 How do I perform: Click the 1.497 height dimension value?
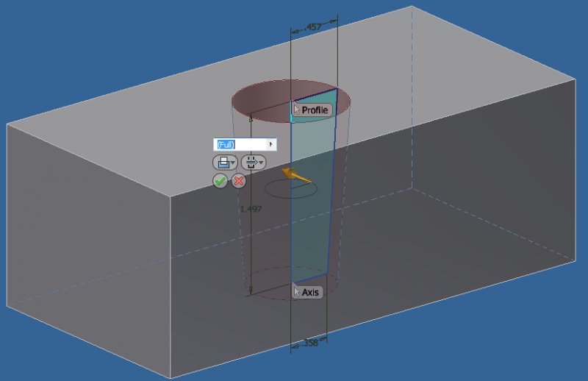point(251,209)
